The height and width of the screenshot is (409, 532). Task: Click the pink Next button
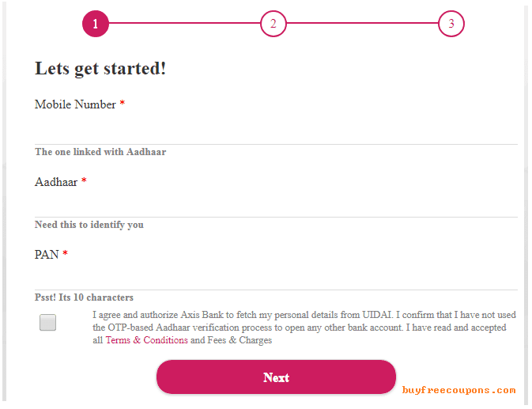click(276, 377)
